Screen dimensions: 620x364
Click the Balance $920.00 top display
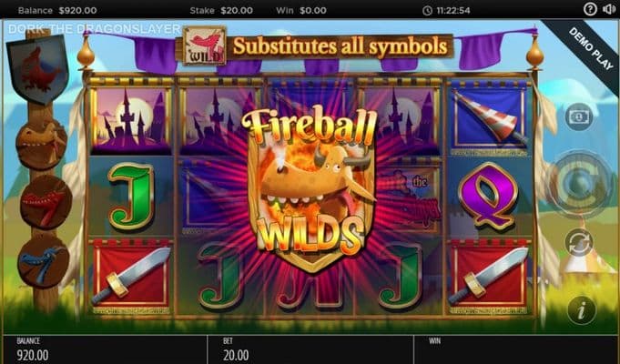(57, 11)
